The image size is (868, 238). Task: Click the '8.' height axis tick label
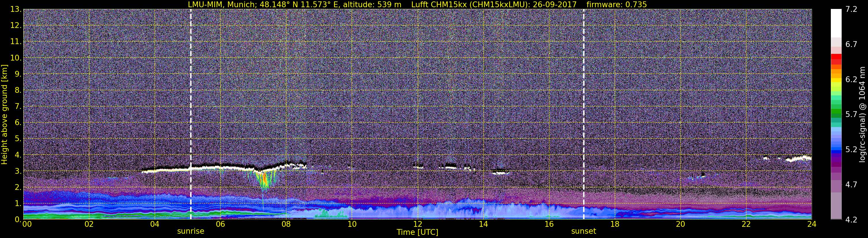pyautogui.click(x=18, y=90)
